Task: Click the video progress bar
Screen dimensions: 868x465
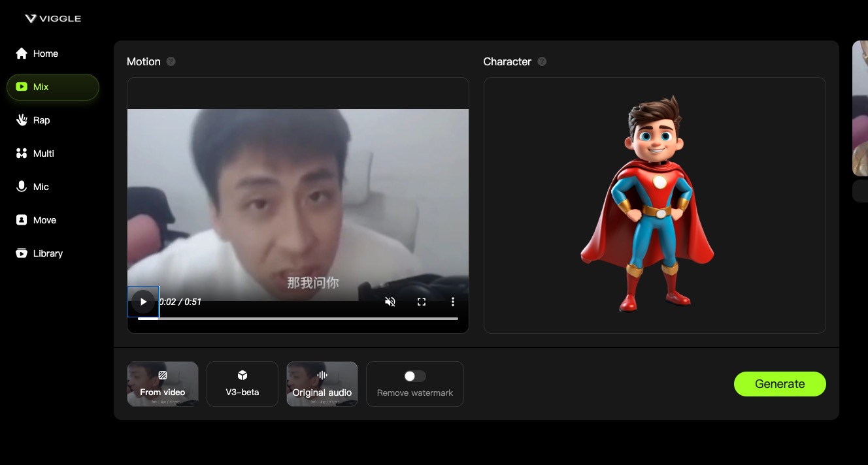Action: [298, 319]
